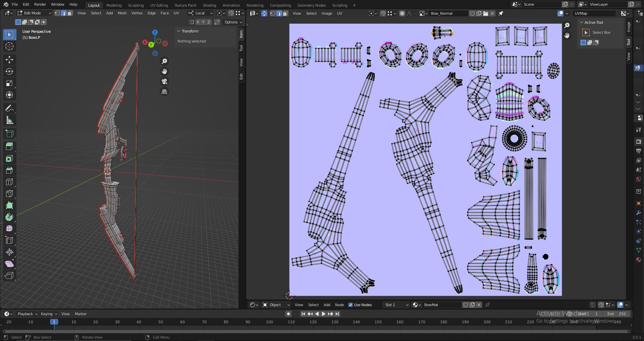This screenshot has width=644, height=341.
Task: Click the auto keying record button
Action: pos(288,314)
